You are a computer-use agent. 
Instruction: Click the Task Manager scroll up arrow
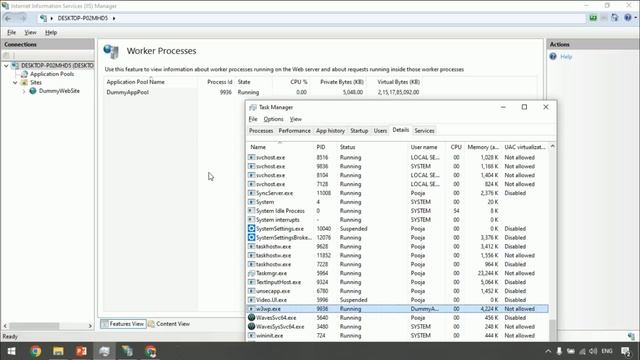(553, 146)
